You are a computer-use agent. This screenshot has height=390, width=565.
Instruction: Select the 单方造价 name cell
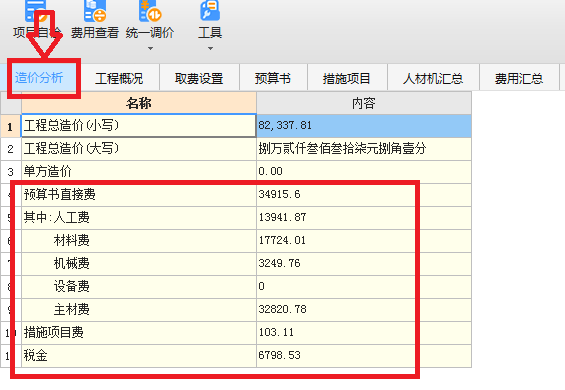tap(139, 172)
